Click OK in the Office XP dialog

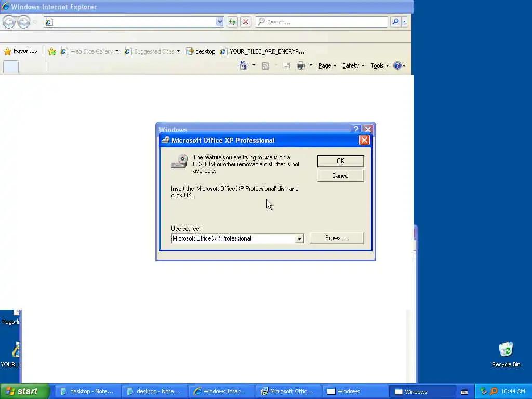click(341, 161)
